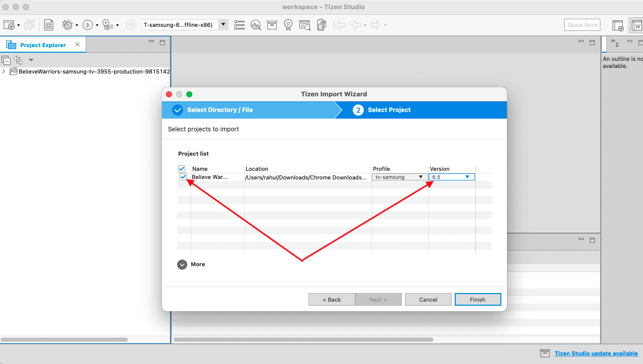643x364 pixels.
Task: Minimize the bottom console panel
Action: pos(581,239)
